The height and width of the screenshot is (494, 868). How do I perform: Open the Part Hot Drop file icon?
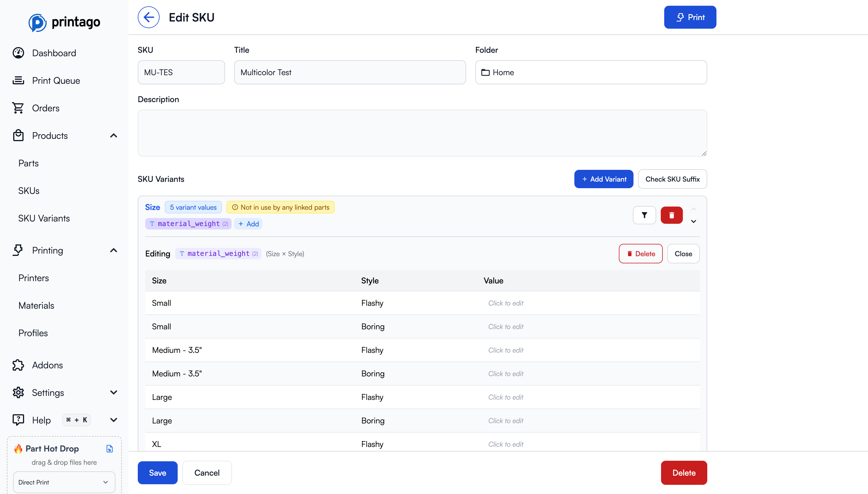tap(109, 449)
